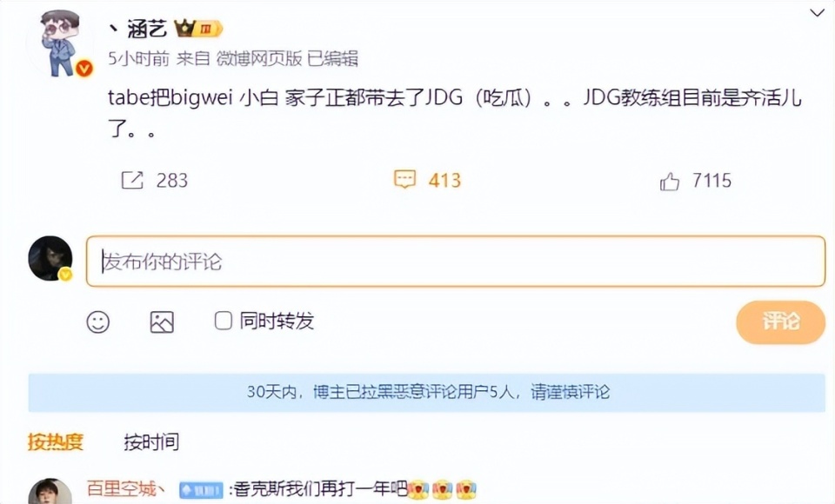This screenshot has width=835, height=504.
Task: Switch to 按时间 comment sorting
Action: tap(151, 441)
